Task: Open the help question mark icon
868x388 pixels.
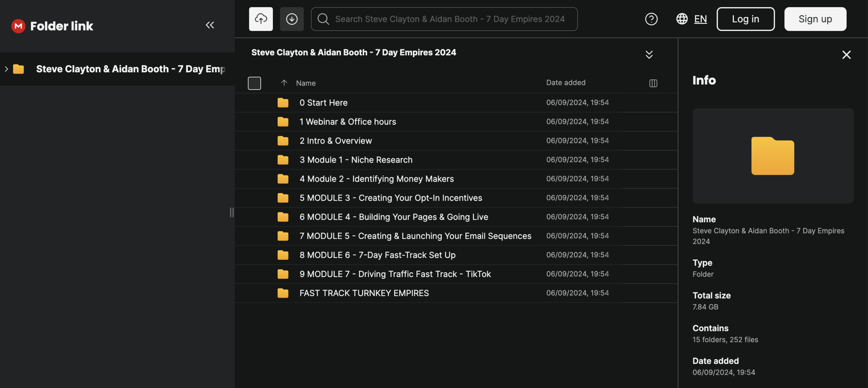Action: [651, 19]
